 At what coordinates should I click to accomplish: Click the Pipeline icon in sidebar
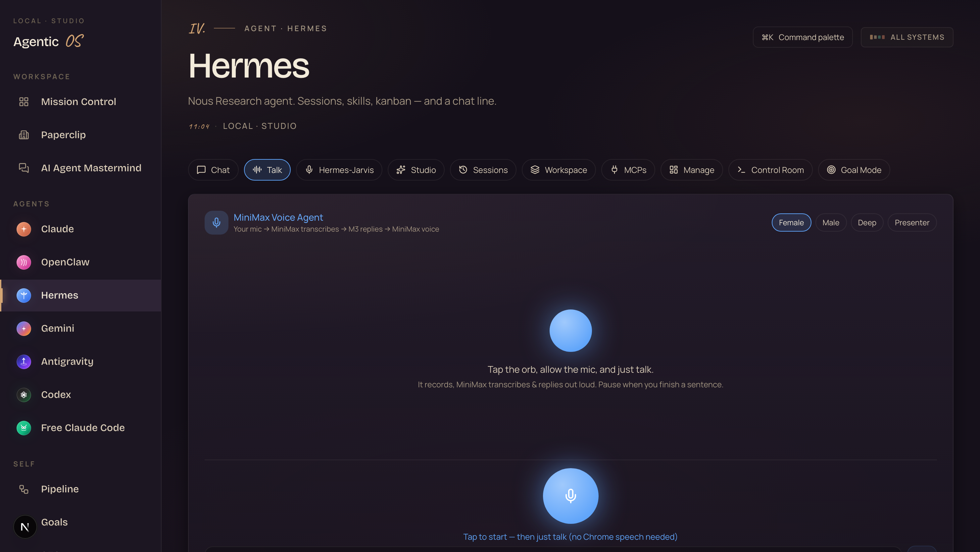(24, 489)
